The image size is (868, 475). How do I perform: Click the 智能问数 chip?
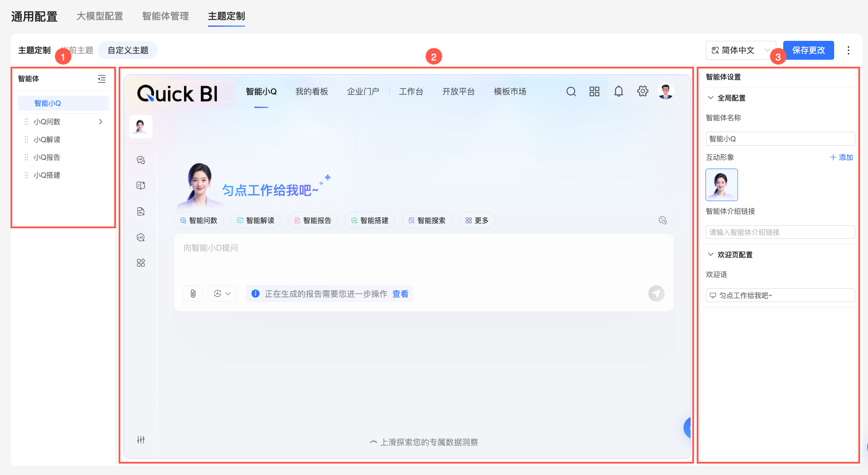coord(199,220)
